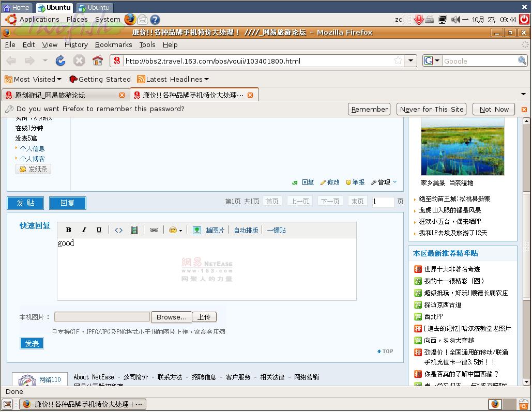Open the emoticon smiley picker
Screen dimensions: 532x412
click(175, 230)
